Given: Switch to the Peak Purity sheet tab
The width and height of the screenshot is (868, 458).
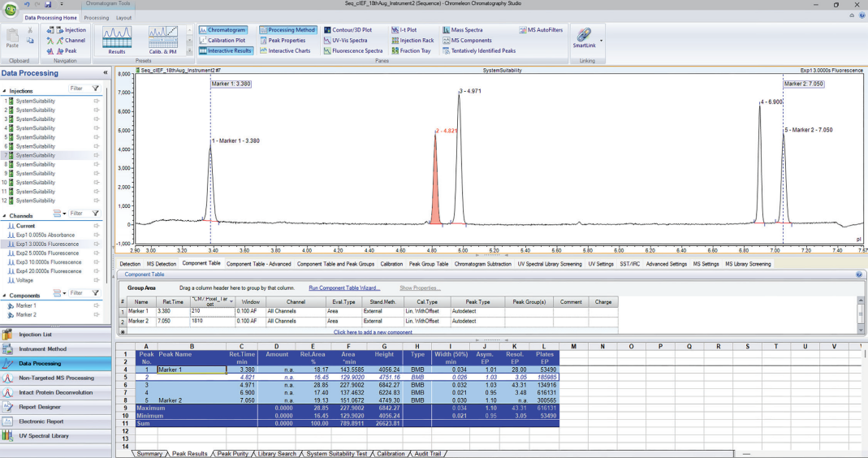Looking at the screenshot, I should 233,454.
